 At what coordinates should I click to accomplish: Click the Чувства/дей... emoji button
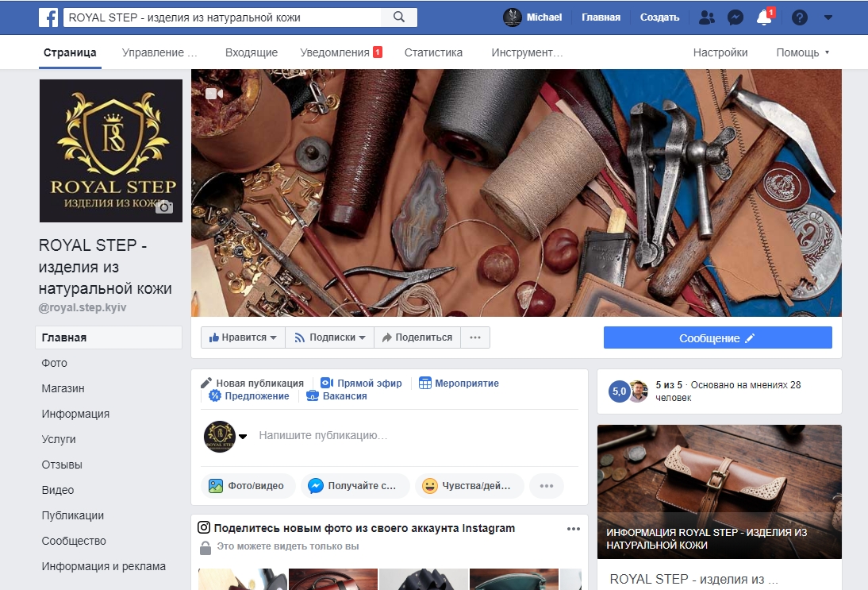[x=469, y=486]
